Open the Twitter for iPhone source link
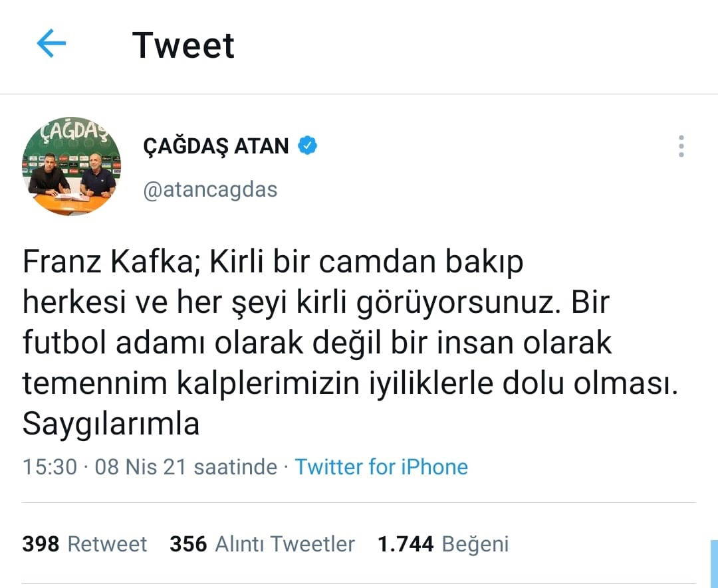718x588 pixels. [x=382, y=467]
